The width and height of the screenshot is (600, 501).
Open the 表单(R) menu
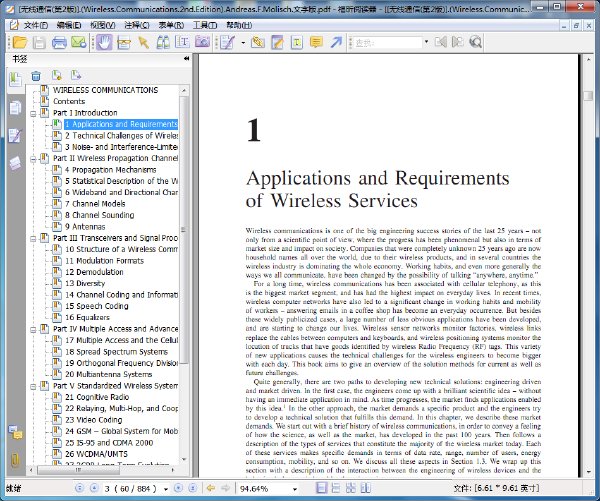[171, 25]
